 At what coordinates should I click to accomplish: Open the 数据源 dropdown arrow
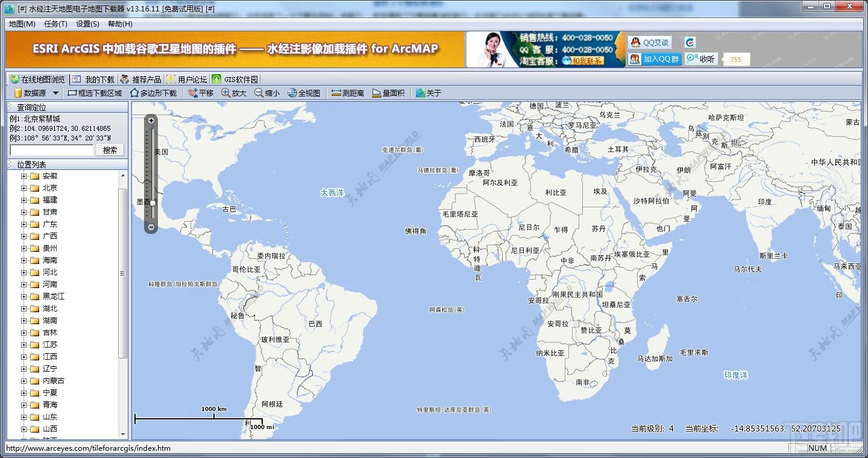[55, 93]
